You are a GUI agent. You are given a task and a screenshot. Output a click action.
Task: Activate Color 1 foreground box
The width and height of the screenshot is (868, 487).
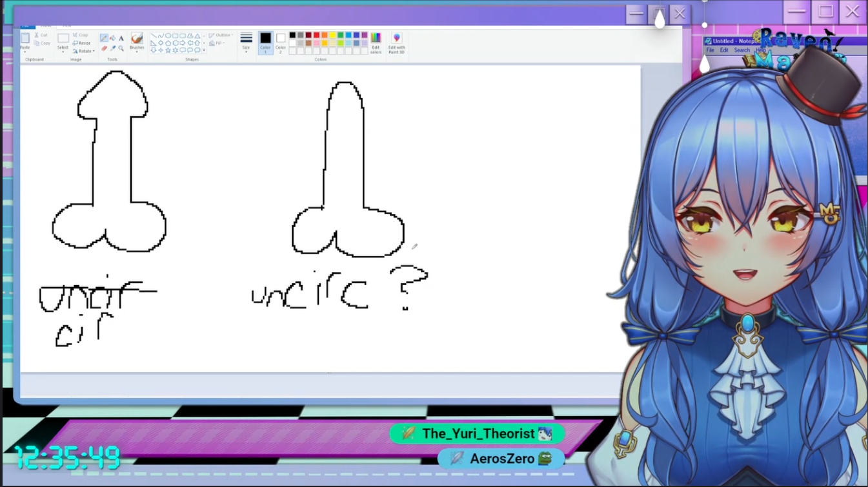tap(265, 43)
